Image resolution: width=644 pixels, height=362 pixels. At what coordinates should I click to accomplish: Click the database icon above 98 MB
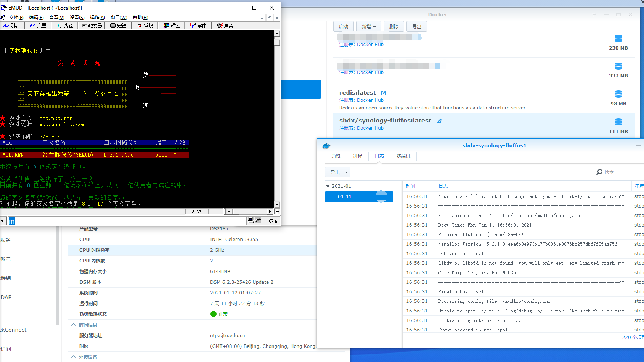(x=618, y=94)
